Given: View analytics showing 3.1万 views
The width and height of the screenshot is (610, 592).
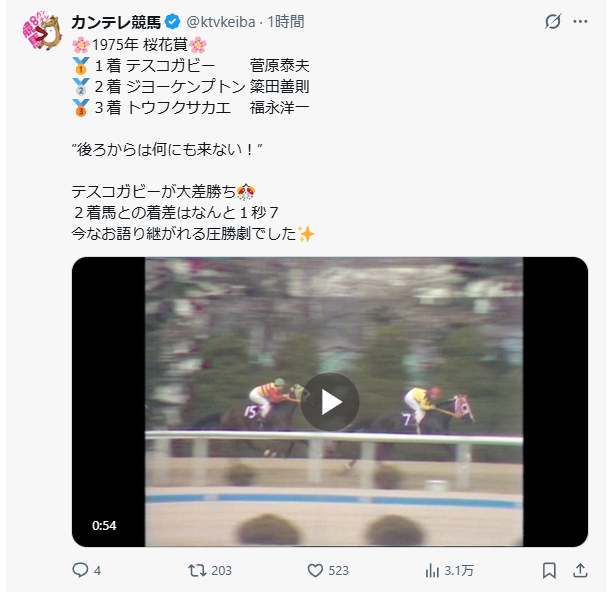Looking at the screenshot, I should point(449,571).
